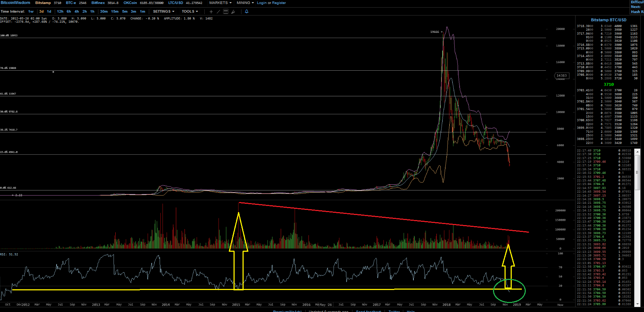Open the SETTINGS dropdown menu

[164, 12]
